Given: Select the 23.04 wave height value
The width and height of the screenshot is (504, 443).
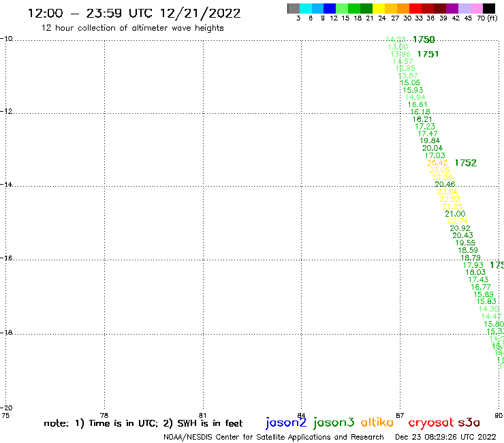Looking at the screenshot, I should point(447,192).
